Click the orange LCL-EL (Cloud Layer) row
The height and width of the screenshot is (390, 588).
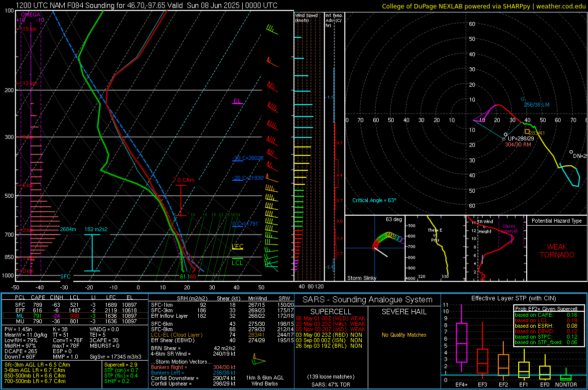222,335
